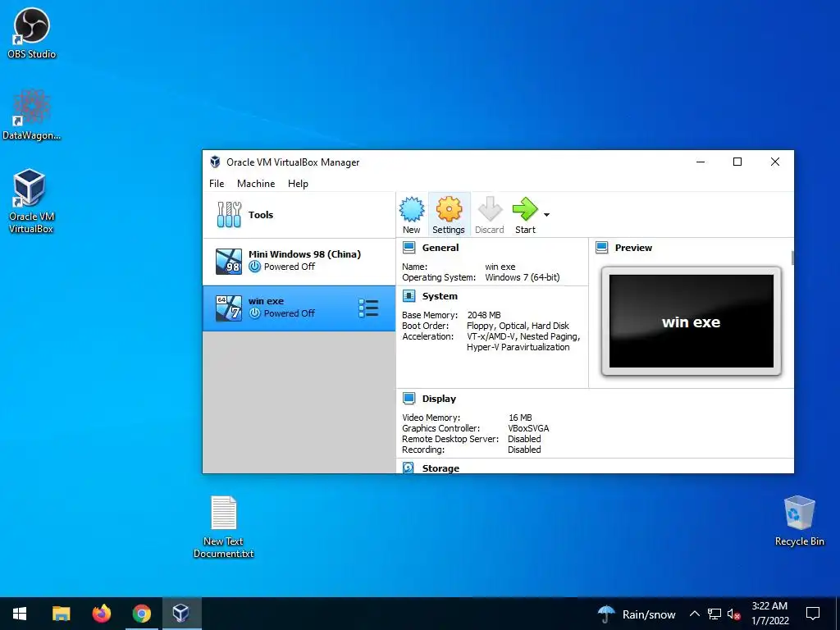Open Settings for the selected VM
This screenshot has width=840, height=630.
(x=449, y=214)
